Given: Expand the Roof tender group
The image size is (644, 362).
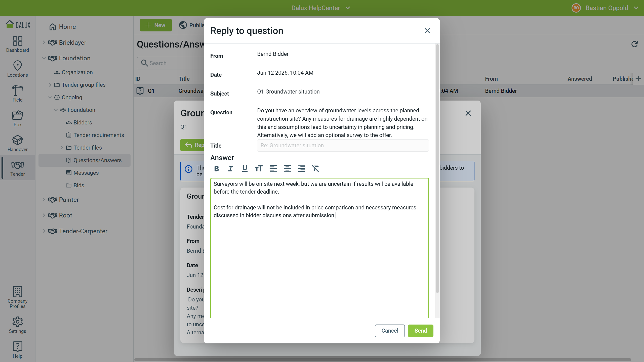Looking at the screenshot, I should coord(44,215).
